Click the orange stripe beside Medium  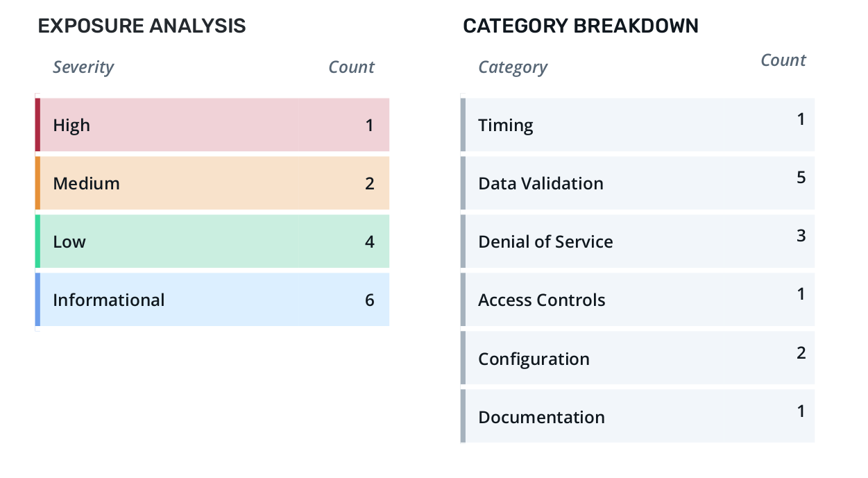(38, 183)
